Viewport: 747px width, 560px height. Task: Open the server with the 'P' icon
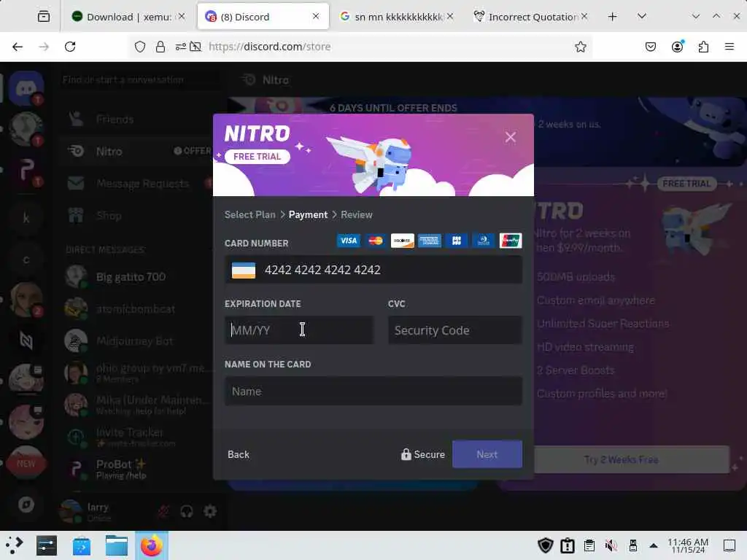(x=26, y=171)
